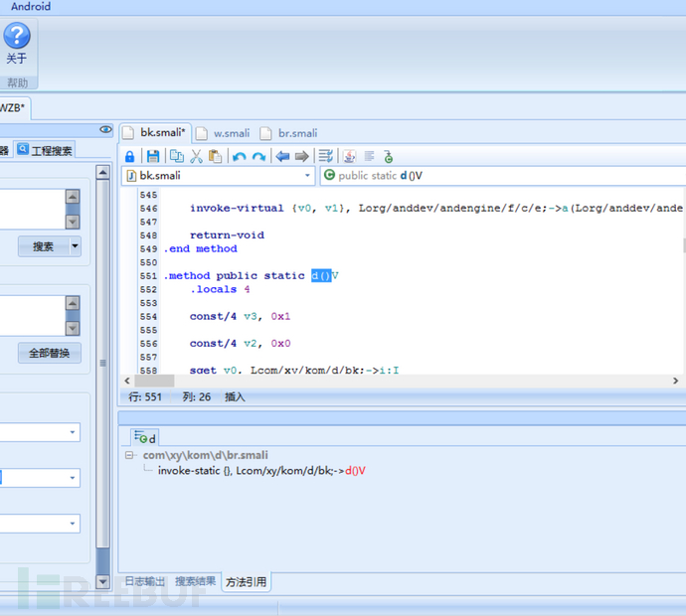Screen dimensions: 686x616
Task: Open the bk.smali file selector dropdown
Action: tap(307, 176)
